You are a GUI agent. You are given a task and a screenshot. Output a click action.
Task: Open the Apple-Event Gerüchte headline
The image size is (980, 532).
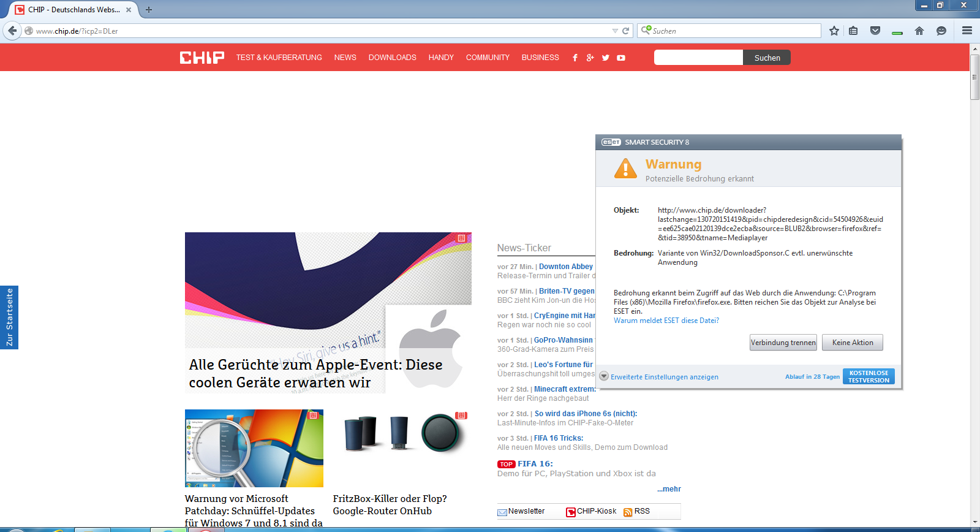(x=315, y=373)
